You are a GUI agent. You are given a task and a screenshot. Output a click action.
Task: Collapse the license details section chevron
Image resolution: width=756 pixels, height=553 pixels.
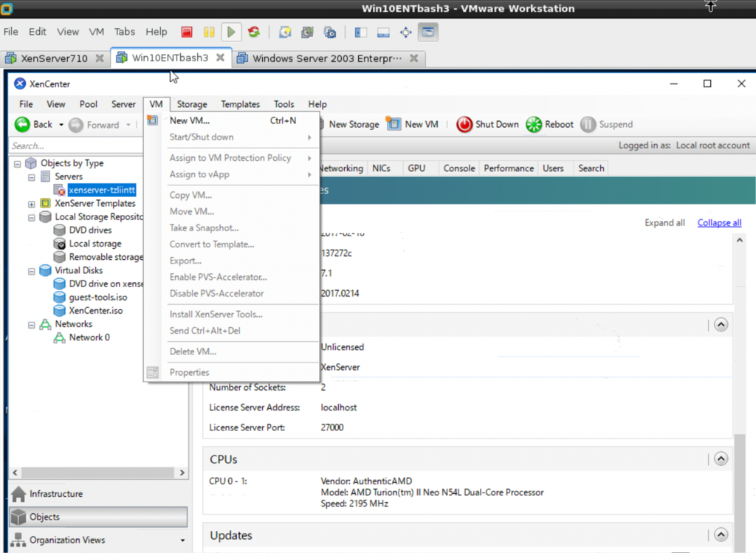coord(721,324)
